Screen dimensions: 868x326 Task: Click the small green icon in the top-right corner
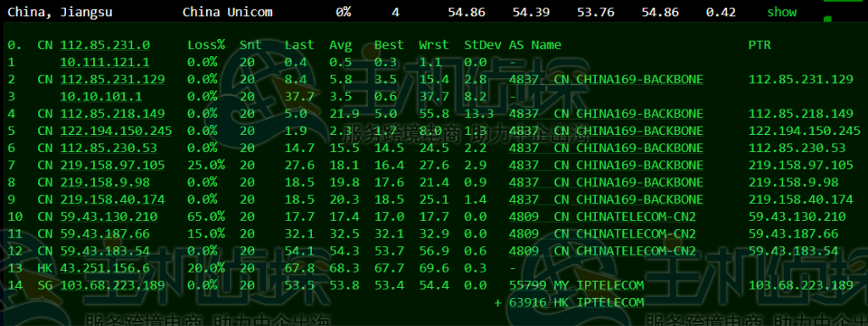tap(827, 20)
